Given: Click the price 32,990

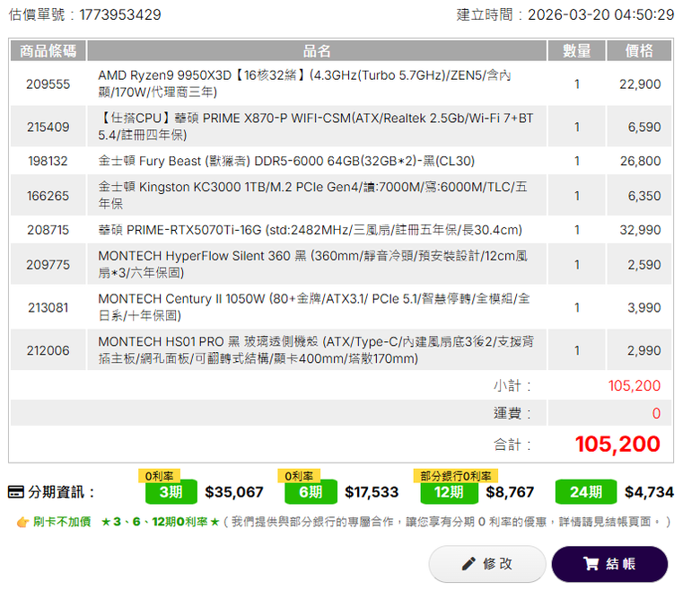Looking at the screenshot, I should (x=640, y=230).
